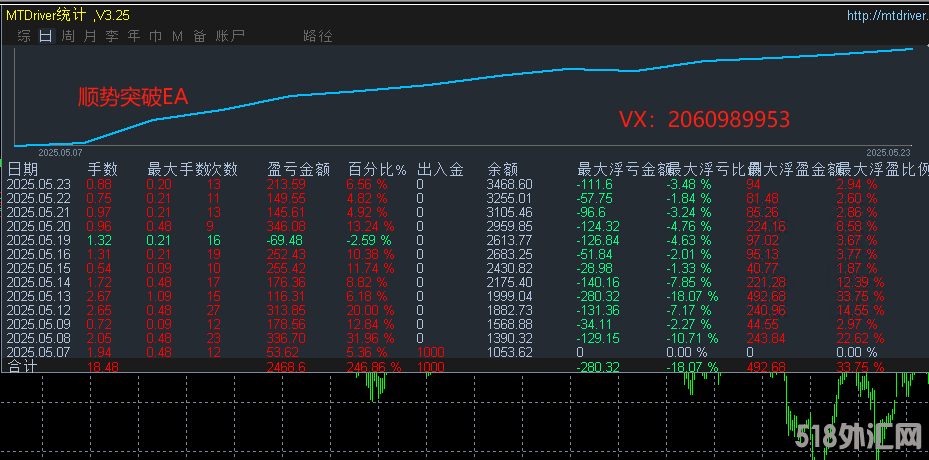The height and width of the screenshot is (460, 929).
Task: Select the 2025.05.23 row date
Action: (x=39, y=184)
